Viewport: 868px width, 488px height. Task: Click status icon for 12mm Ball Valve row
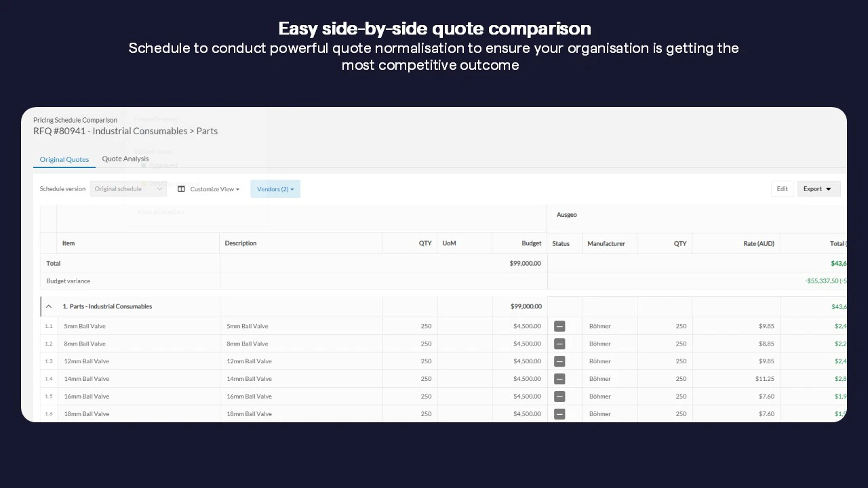(x=559, y=361)
